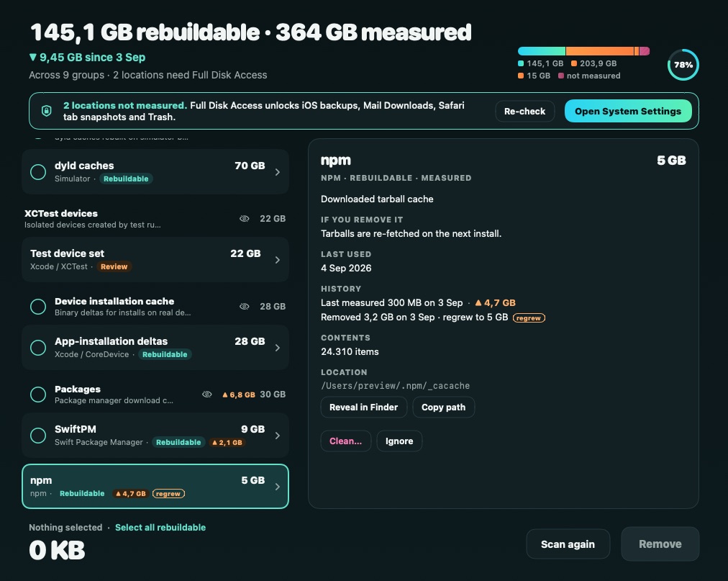The image size is (728, 581).
Task: Click the Rebuildable badge on SwiftPM row
Action: point(178,442)
